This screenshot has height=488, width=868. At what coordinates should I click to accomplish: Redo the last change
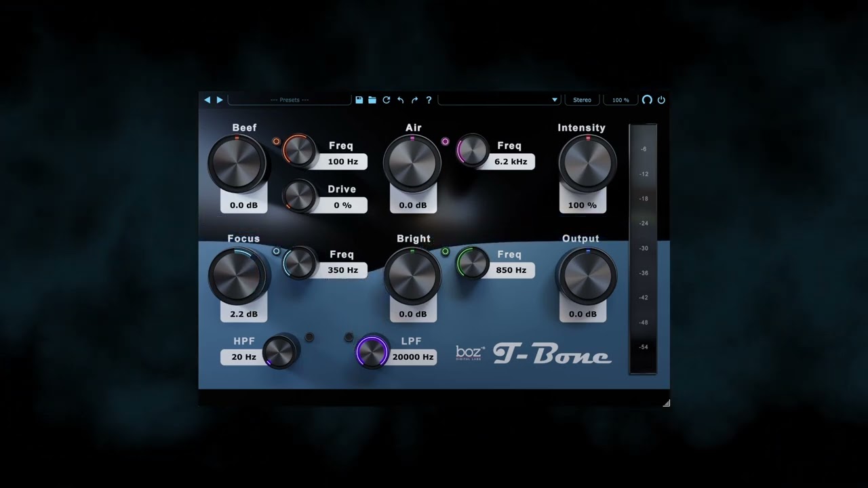point(414,100)
